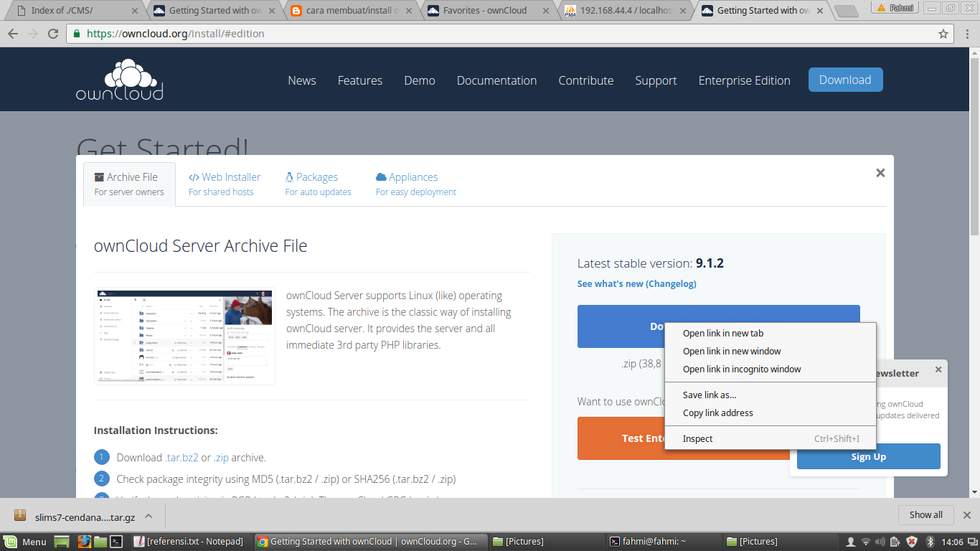
Task: Open the terminal launcher icon
Action: [117, 542]
